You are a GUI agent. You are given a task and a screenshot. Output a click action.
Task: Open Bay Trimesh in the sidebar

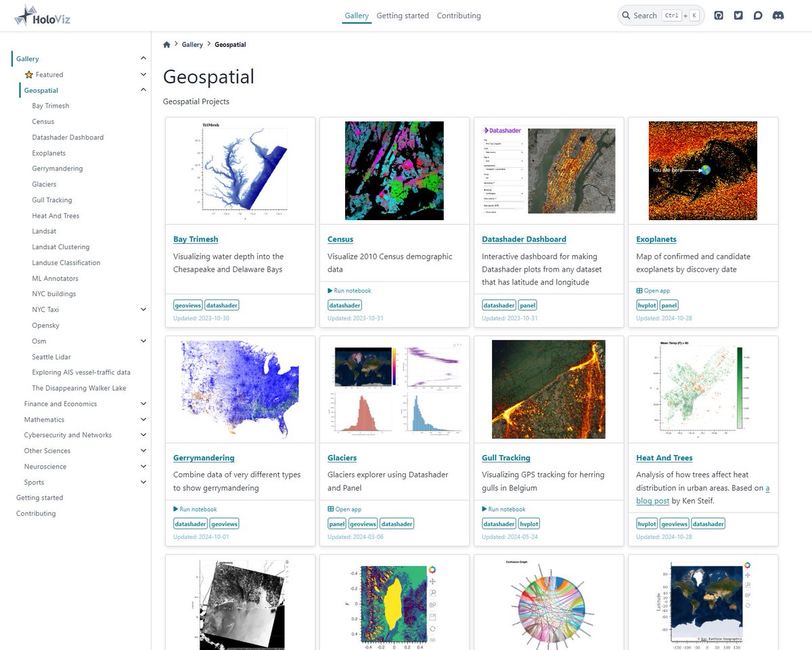click(x=51, y=106)
